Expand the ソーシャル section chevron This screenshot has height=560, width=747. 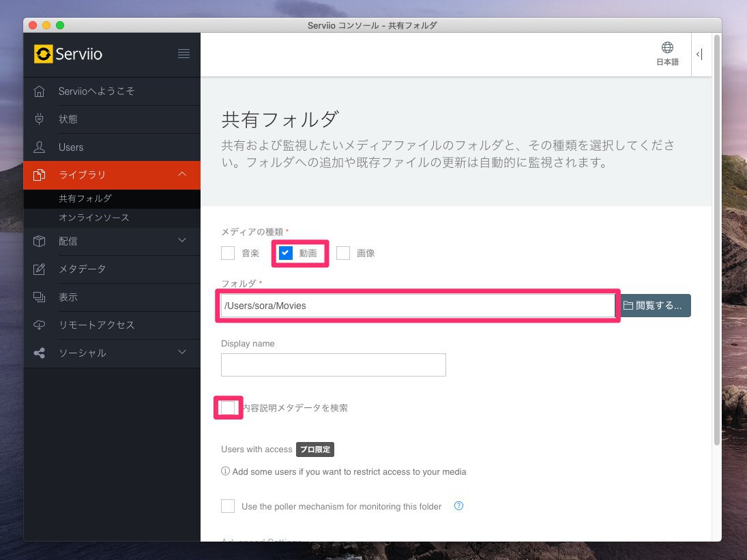tap(182, 352)
